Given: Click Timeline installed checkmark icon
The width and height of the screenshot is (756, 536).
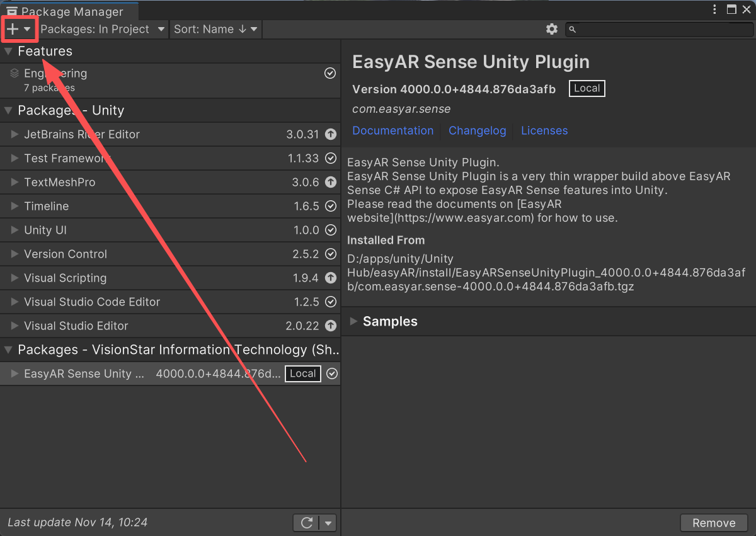Looking at the screenshot, I should [x=331, y=206].
